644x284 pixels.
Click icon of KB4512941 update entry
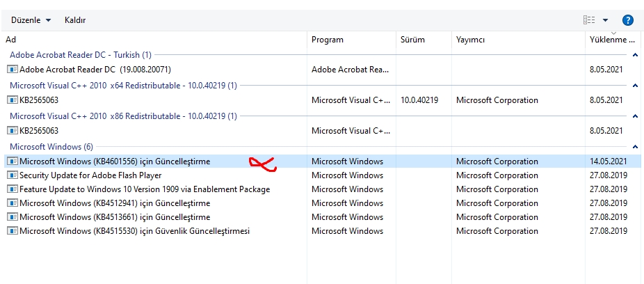click(12, 203)
